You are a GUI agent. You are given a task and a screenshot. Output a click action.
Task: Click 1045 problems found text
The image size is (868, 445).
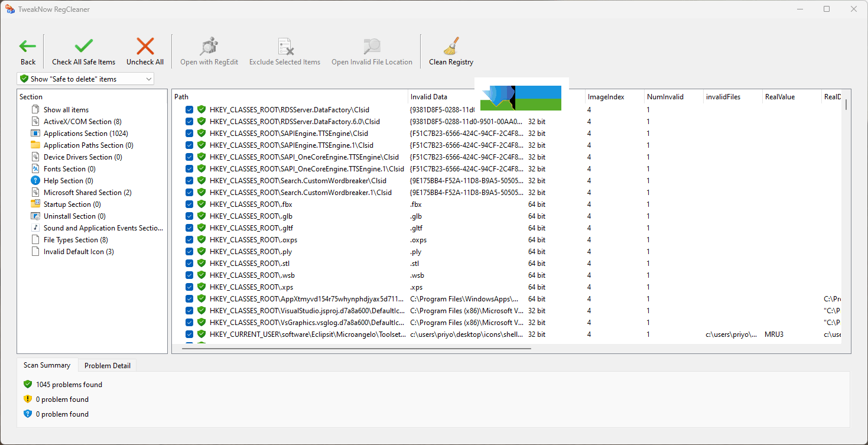(69, 384)
